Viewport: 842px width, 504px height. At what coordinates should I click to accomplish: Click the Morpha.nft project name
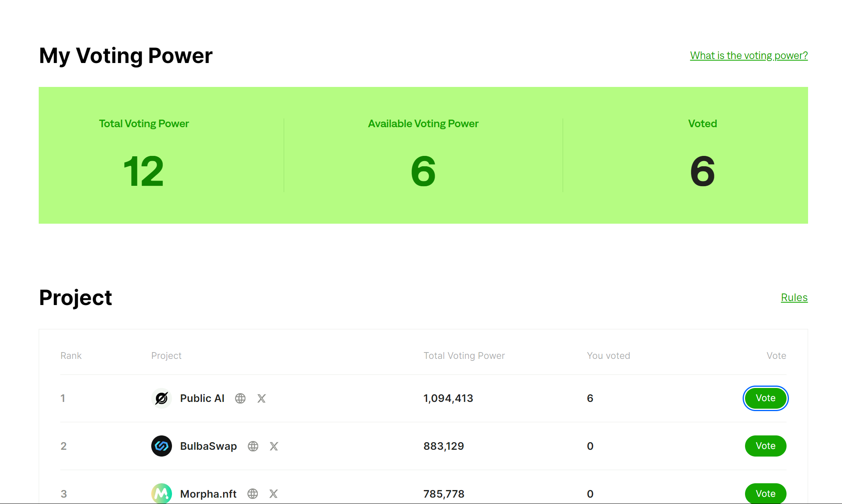coord(208,494)
